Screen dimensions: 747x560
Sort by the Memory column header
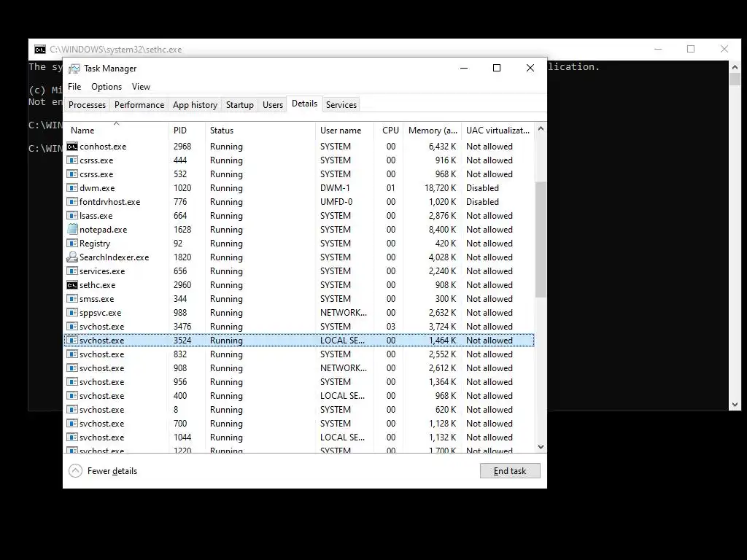click(432, 130)
